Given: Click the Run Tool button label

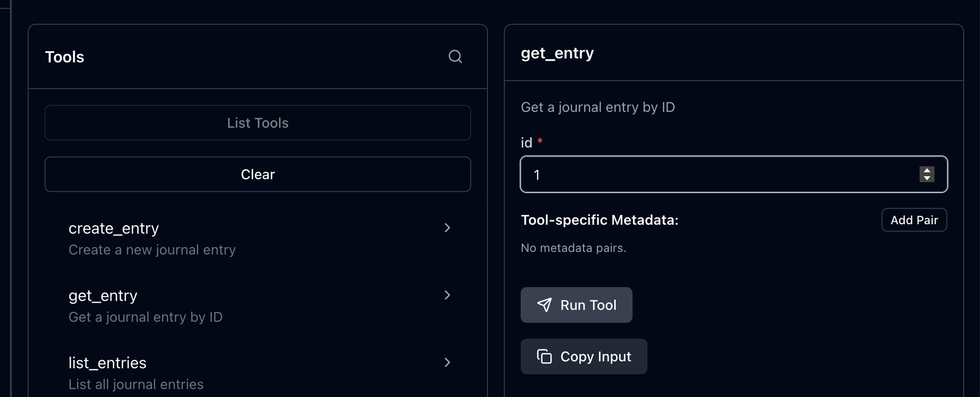Looking at the screenshot, I should point(588,305).
